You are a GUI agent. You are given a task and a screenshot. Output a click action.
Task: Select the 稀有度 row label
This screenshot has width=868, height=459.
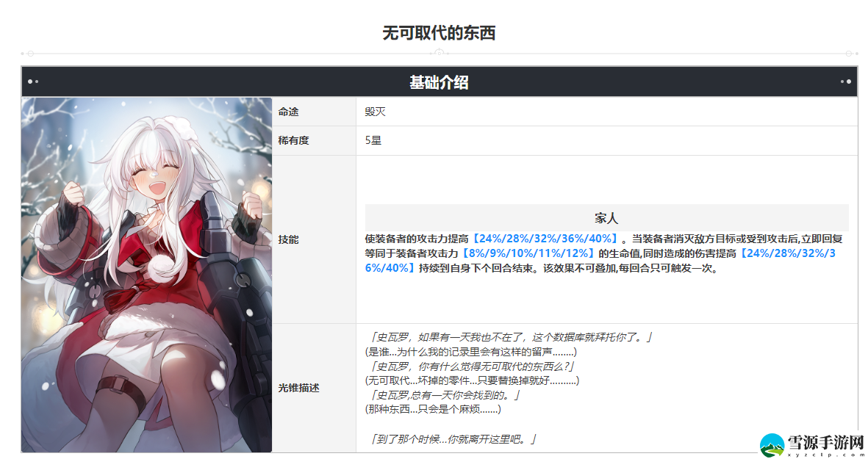pos(293,140)
